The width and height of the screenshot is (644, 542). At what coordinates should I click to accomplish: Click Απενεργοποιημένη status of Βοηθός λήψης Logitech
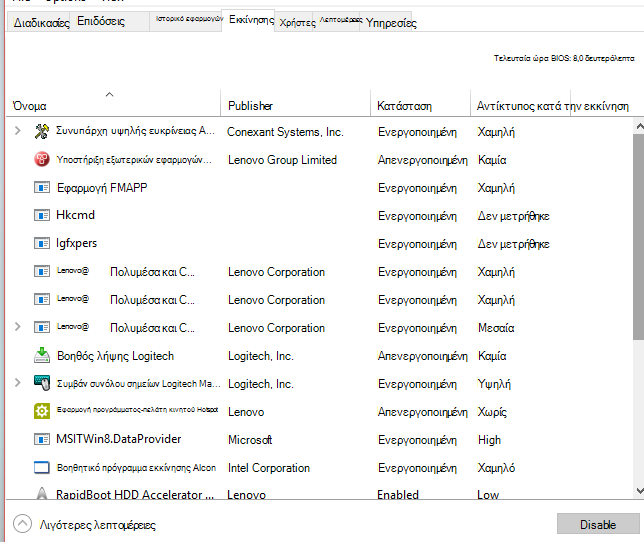[x=423, y=356]
